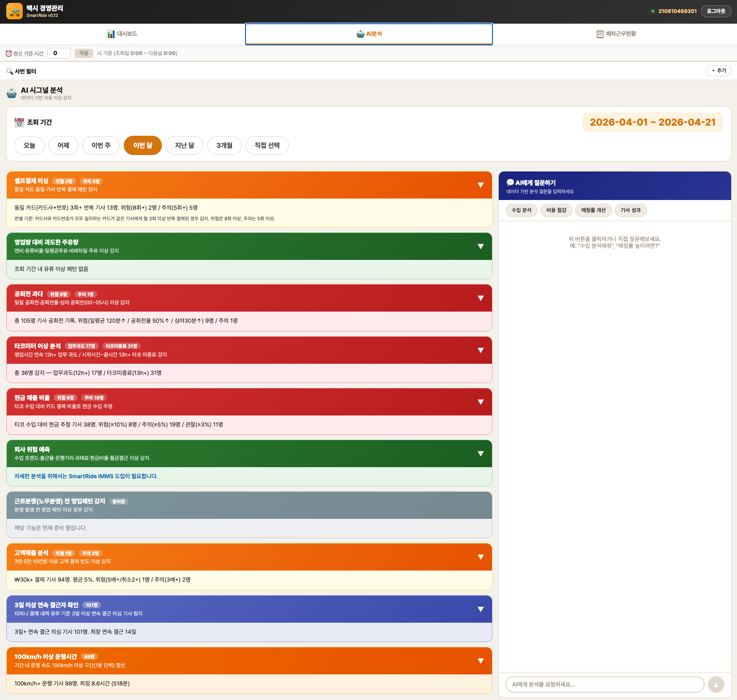Click the AI에게 분석을 요청하세요 input field

605,685
